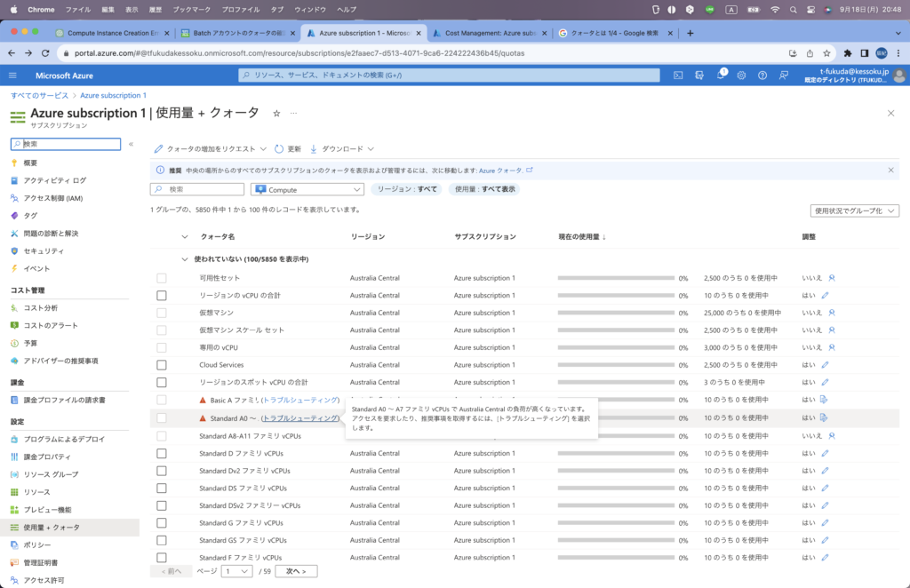The image size is (910, 588).
Task: Click the 次へ next page button
Action: coord(296,571)
